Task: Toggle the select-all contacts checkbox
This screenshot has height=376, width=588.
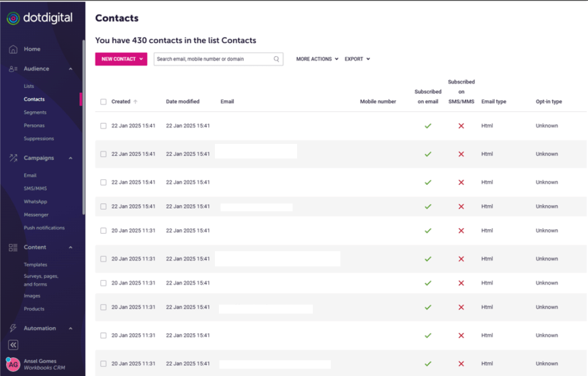Action: coord(103,102)
